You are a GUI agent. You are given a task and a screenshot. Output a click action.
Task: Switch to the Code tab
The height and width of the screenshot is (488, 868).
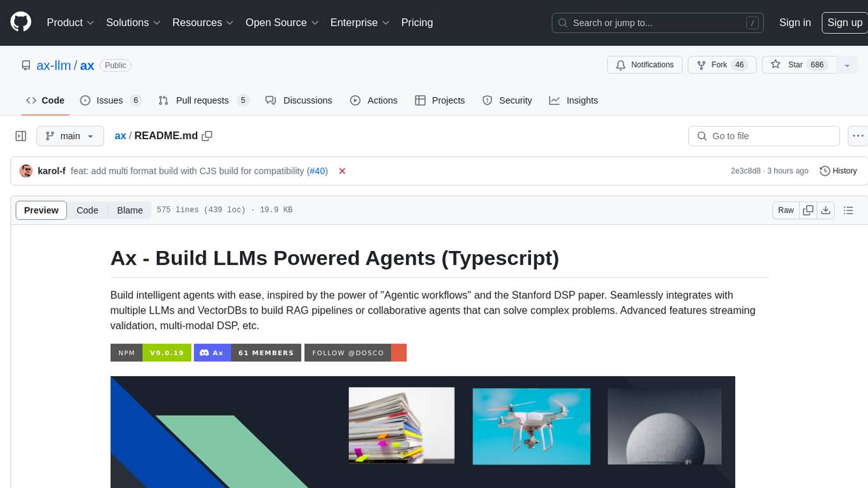tap(45, 100)
